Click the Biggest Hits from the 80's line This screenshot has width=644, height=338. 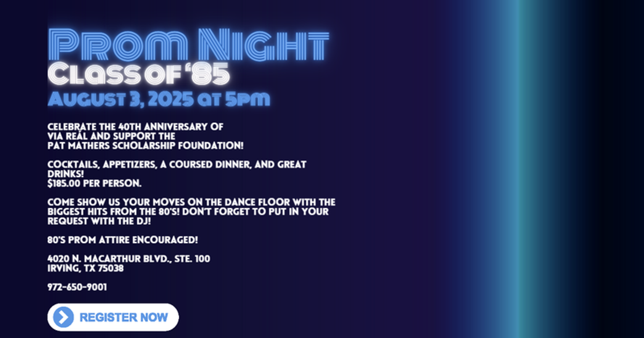click(x=188, y=211)
